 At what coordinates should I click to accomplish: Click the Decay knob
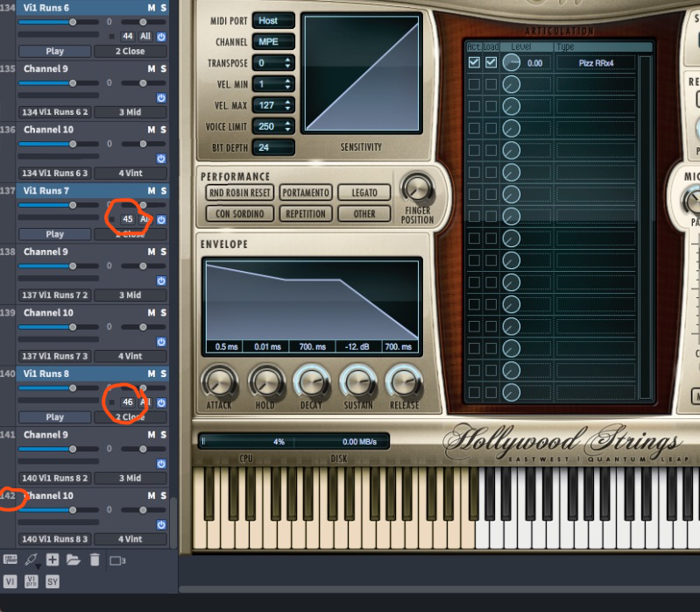pos(312,383)
